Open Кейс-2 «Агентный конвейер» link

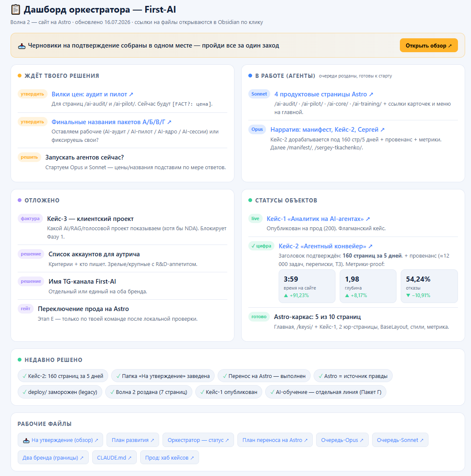(x=325, y=246)
